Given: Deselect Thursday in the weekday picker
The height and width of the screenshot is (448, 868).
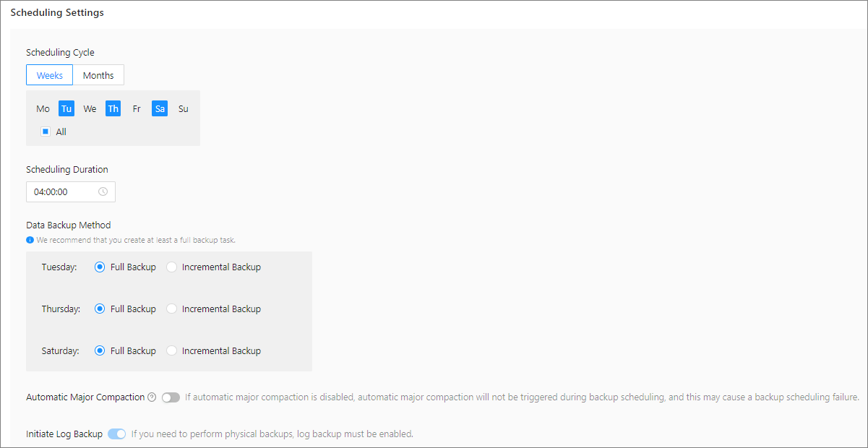Looking at the screenshot, I should pos(113,109).
